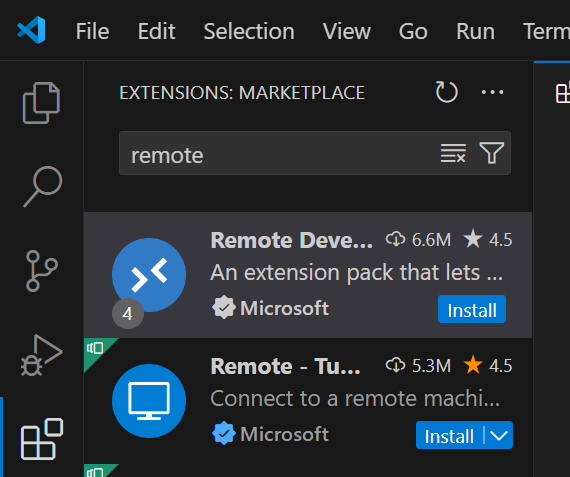570x477 pixels.
Task: Open the filter extensions funnel icon
Action: pyautogui.click(x=491, y=153)
